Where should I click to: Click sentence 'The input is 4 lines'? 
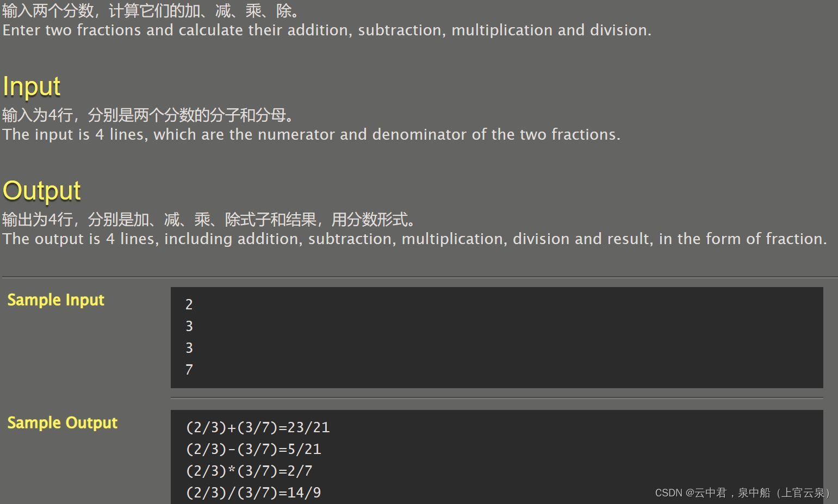(311, 134)
